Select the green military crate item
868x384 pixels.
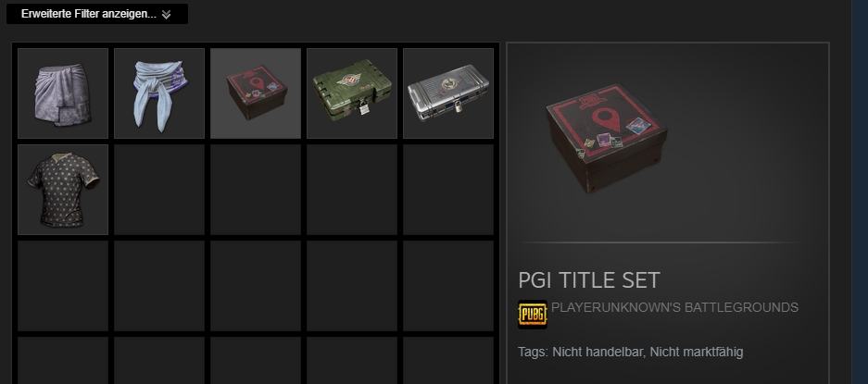pyautogui.click(x=352, y=93)
